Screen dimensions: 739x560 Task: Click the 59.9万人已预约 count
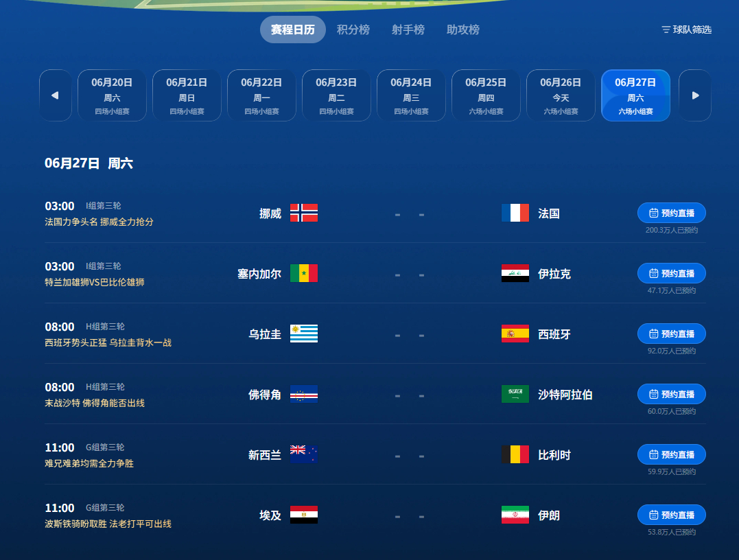tap(672, 471)
